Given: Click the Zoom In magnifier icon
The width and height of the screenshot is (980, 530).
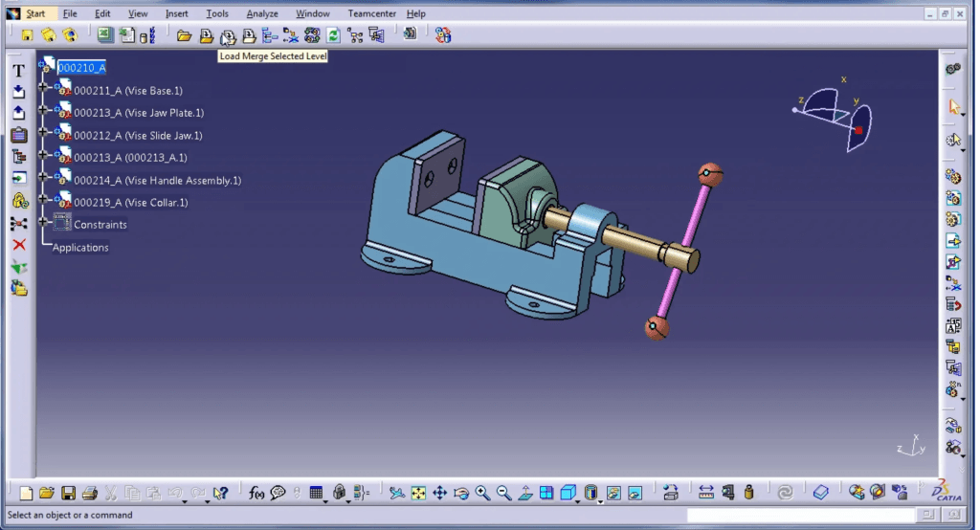Looking at the screenshot, I should point(482,494).
